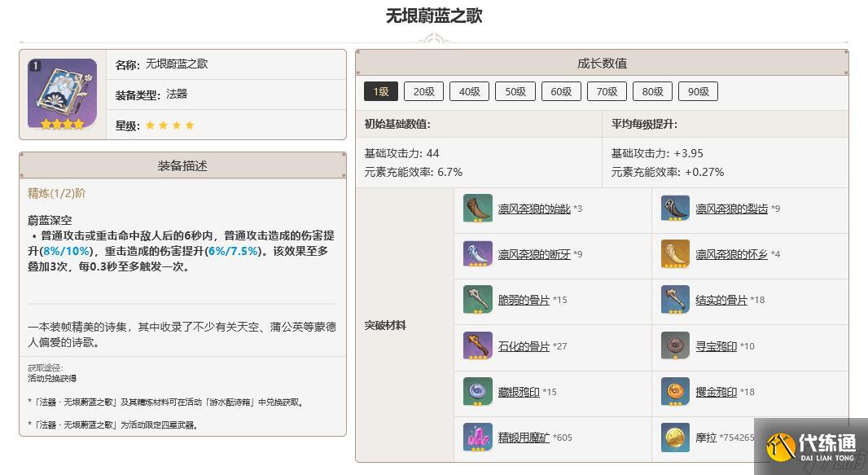Follow the 结实的骨片 link
This screenshot has width=868, height=475.
[721, 300]
